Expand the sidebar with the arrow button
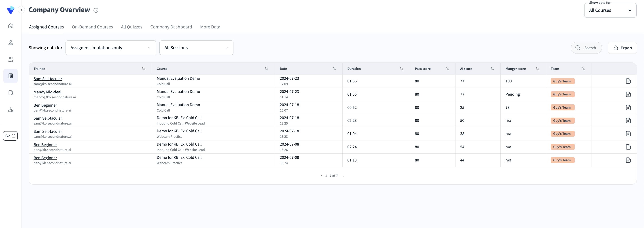This screenshot has height=228, width=644. [x=21, y=10]
